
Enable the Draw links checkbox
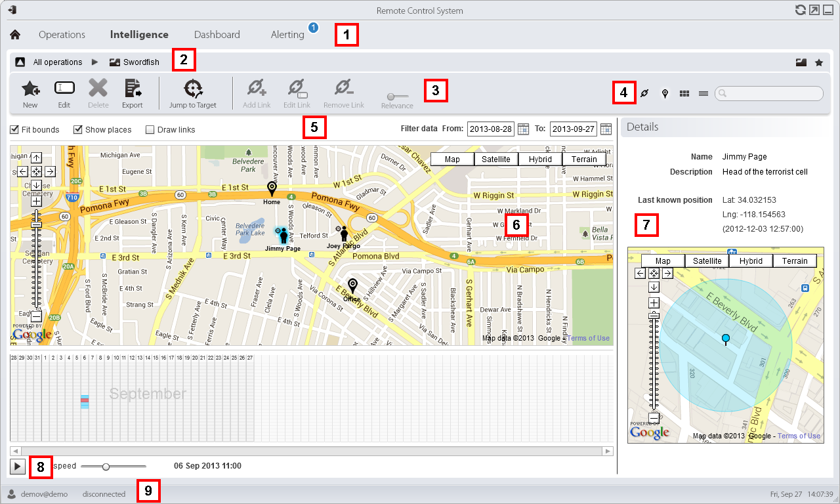pos(149,129)
